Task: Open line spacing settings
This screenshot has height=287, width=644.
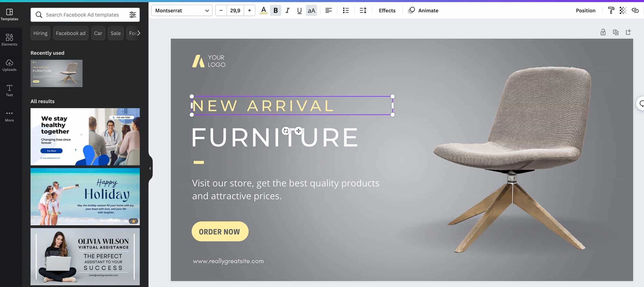Action: (363, 11)
